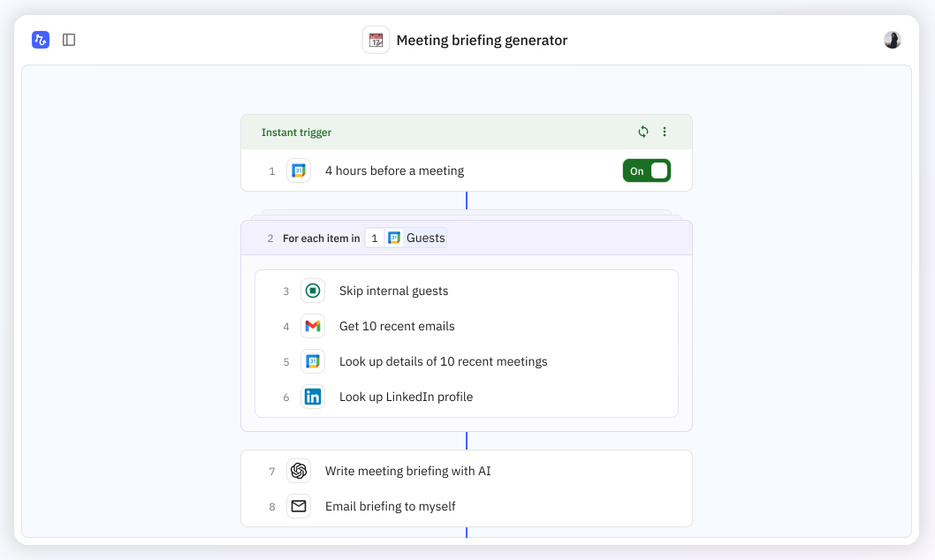
Task: Click the Meeting briefing generator title
Action: tap(482, 40)
